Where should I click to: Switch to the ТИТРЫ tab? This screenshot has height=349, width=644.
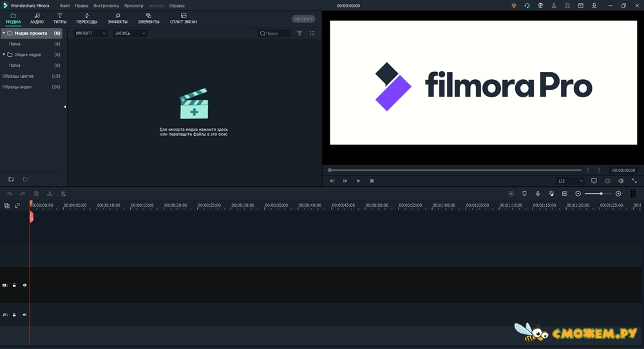(x=59, y=19)
